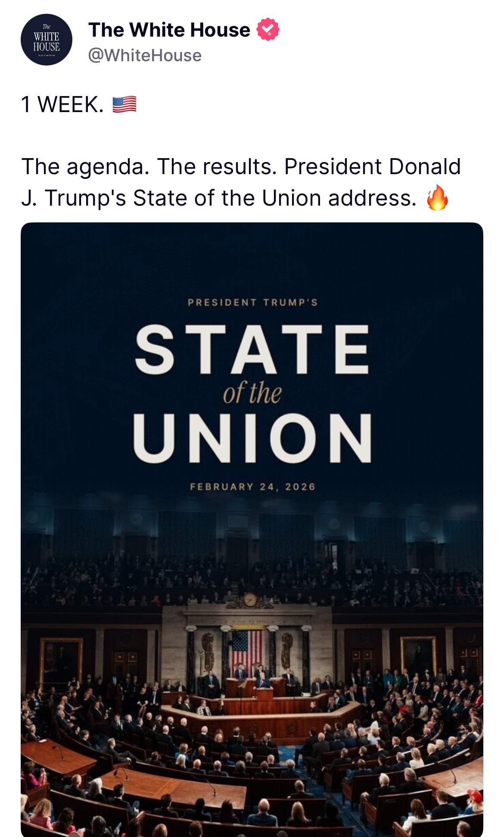Click the clock above the rostrum
Screen dimensions: 504x837
[x=250, y=600]
